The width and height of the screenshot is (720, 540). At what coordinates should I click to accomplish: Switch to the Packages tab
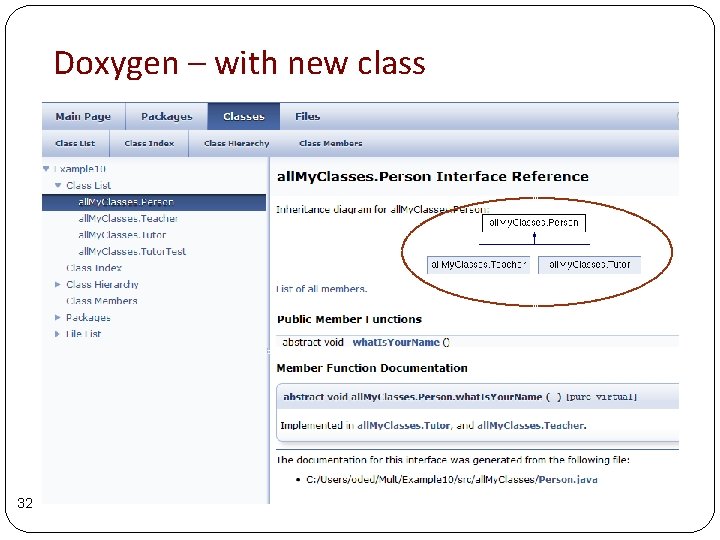(166, 117)
